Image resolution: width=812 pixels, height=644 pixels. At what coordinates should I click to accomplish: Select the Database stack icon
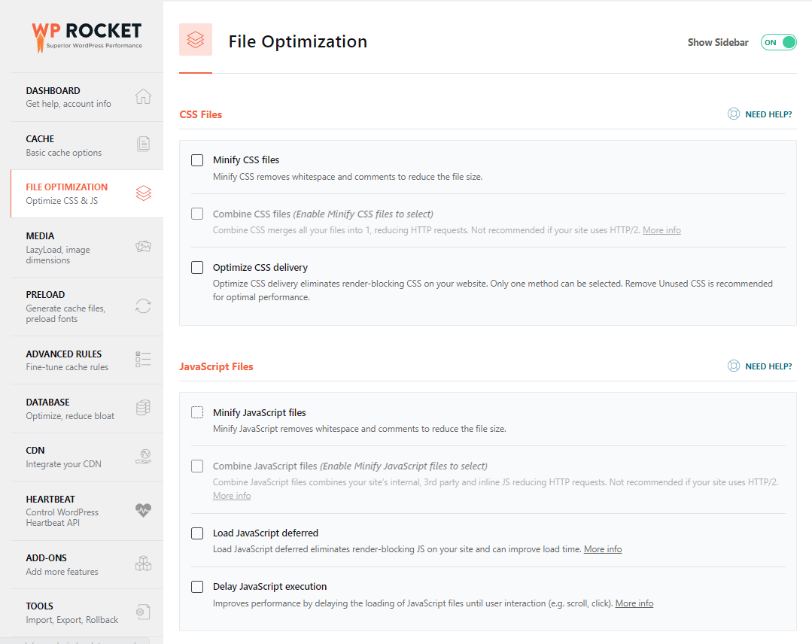coord(143,408)
